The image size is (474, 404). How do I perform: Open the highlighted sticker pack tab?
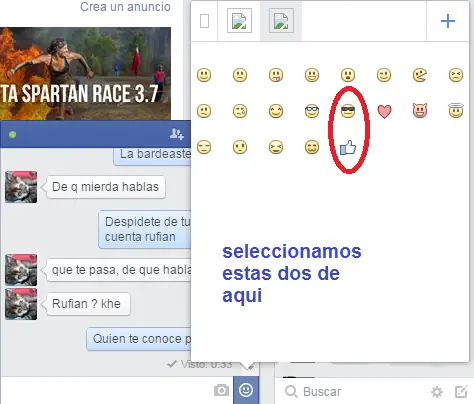pos(281,21)
